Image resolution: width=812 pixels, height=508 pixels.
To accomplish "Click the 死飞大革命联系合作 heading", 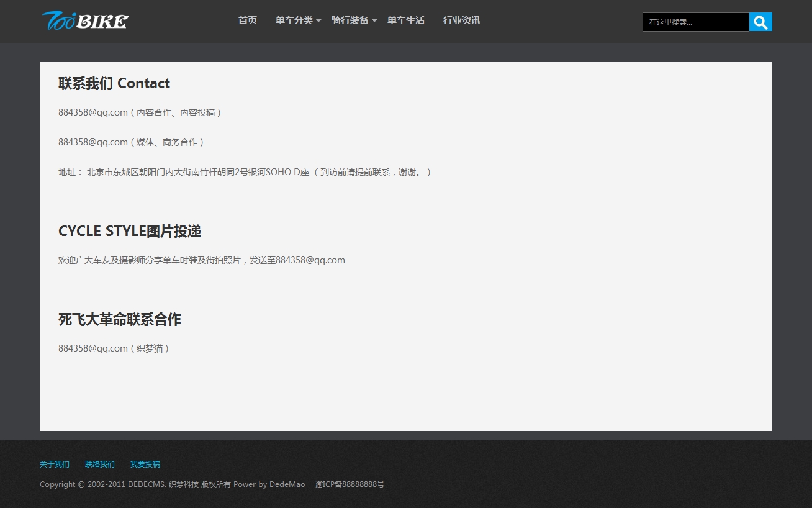I will (120, 319).
